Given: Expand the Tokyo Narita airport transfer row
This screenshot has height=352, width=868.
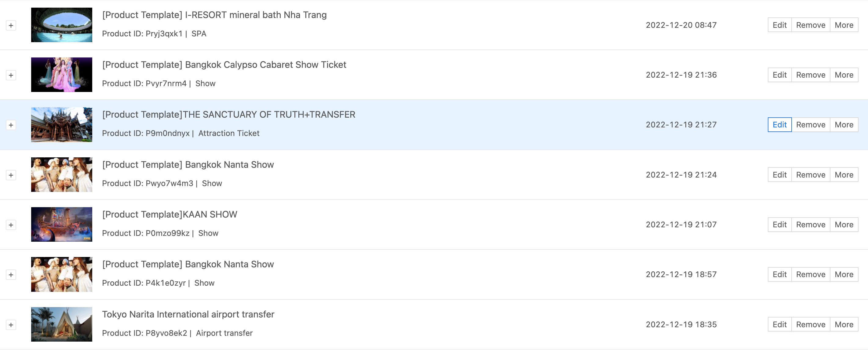Looking at the screenshot, I should [11, 325].
